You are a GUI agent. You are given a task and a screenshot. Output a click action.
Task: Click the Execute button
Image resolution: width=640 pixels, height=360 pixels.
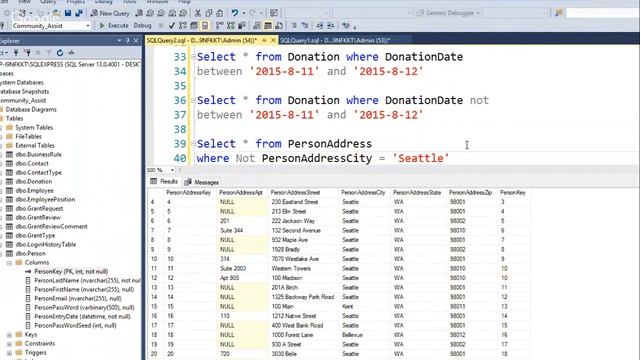click(114, 25)
